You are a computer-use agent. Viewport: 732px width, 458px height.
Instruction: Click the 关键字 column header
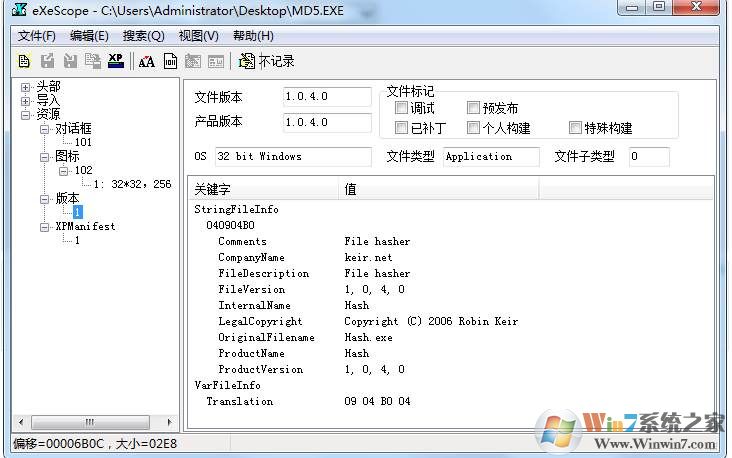click(264, 189)
